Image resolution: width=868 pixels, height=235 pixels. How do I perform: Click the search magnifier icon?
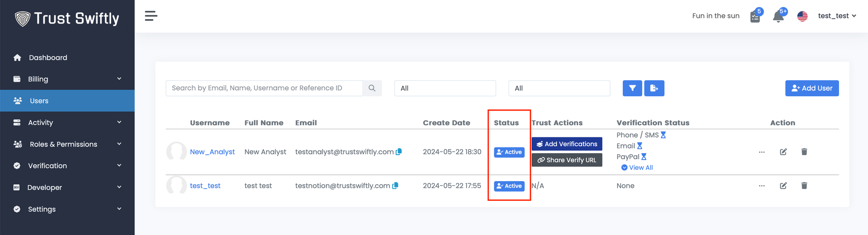pos(372,88)
